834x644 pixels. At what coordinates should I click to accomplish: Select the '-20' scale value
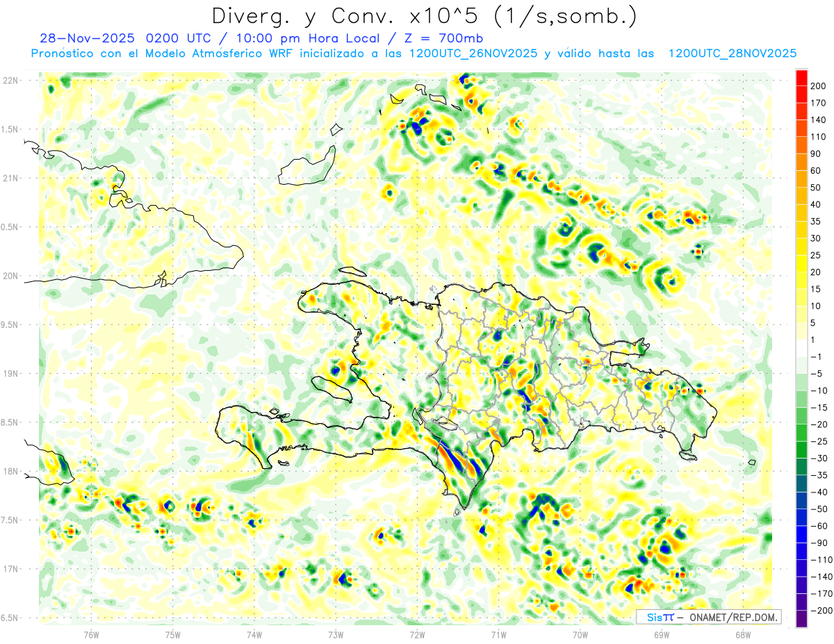821,424
